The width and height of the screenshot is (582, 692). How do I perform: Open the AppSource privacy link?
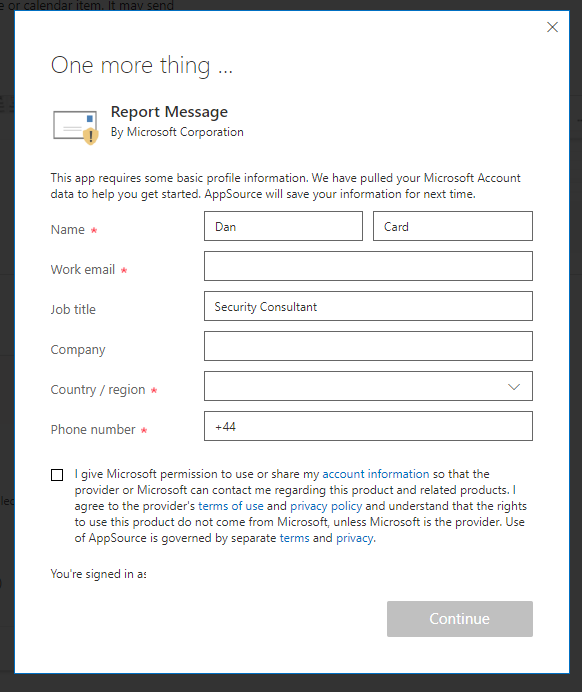pos(355,538)
